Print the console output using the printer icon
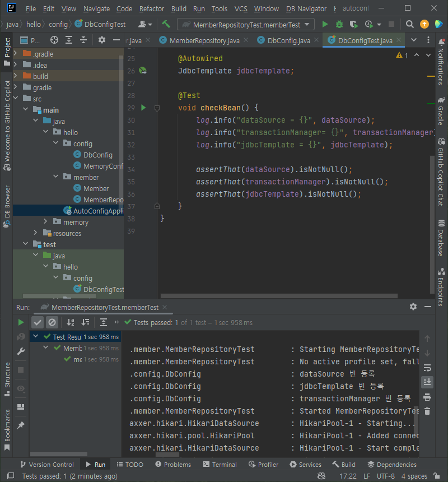 427,397
